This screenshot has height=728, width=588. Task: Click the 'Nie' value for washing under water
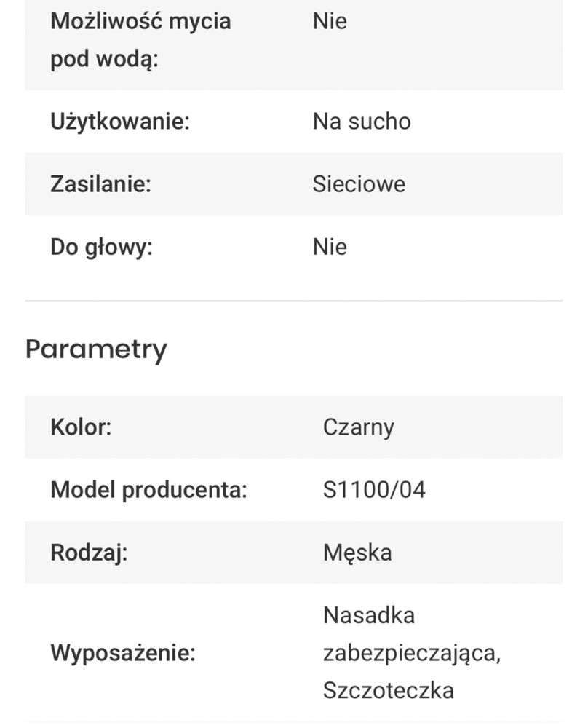pos(330,21)
